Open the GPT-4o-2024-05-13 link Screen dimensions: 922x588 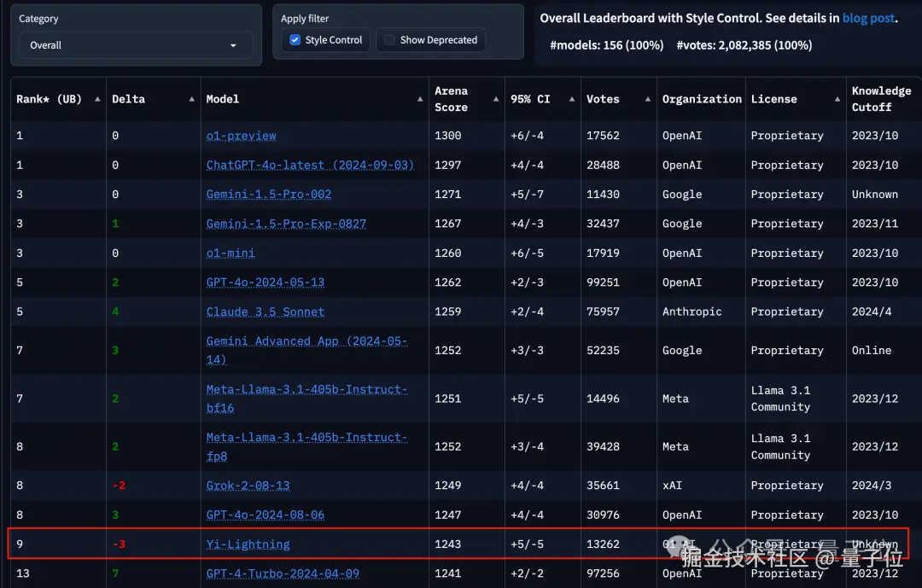266,282
